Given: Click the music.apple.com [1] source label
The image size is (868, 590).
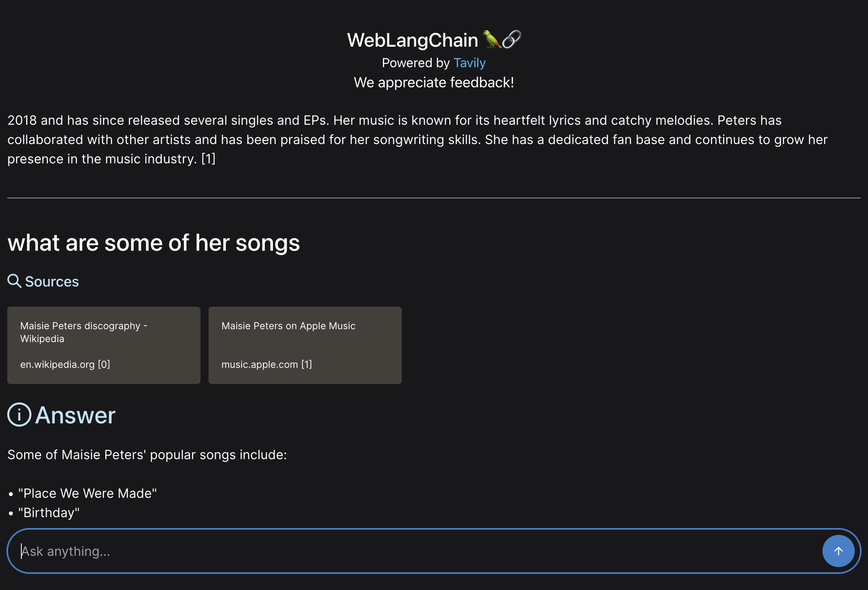Looking at the screenshot, I should (267, 364).
